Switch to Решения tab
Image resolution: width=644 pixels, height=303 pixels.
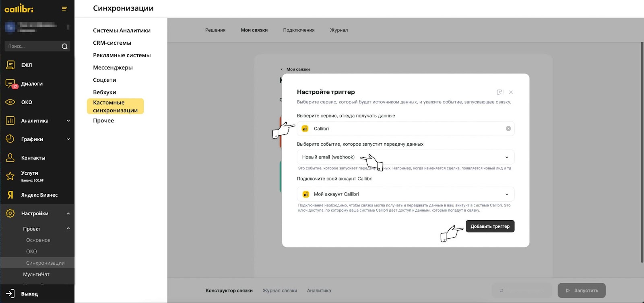(215, 30)
